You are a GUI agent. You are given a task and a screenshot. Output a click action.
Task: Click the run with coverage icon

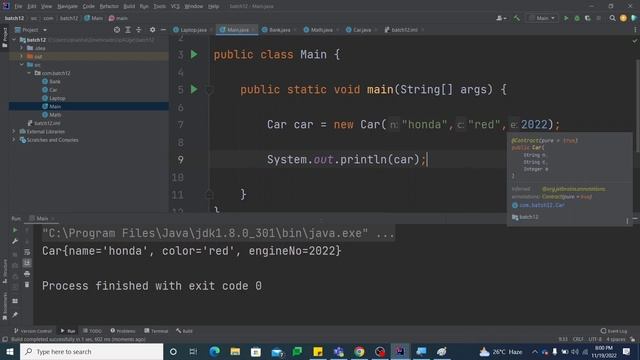tap(588, 18)
